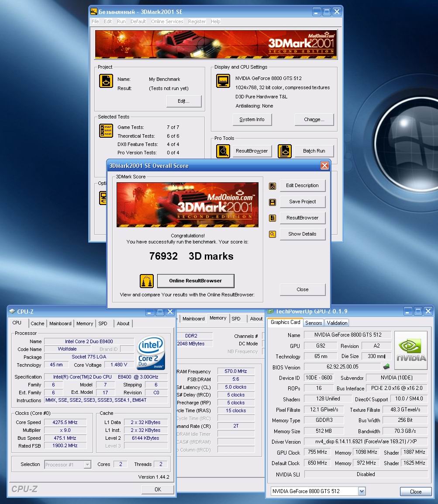Click the Project icon beside Name field
Viewport: 438px width, 504px height.
[106, 81]
